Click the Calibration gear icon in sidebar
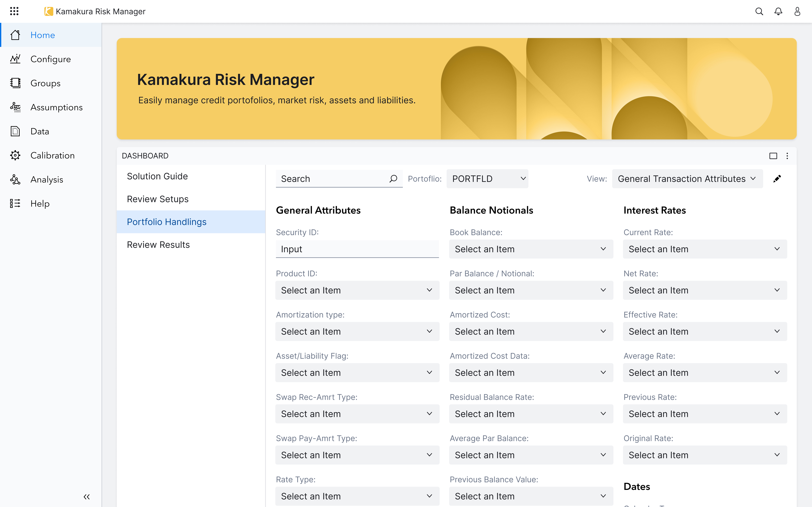 point(15,155)
